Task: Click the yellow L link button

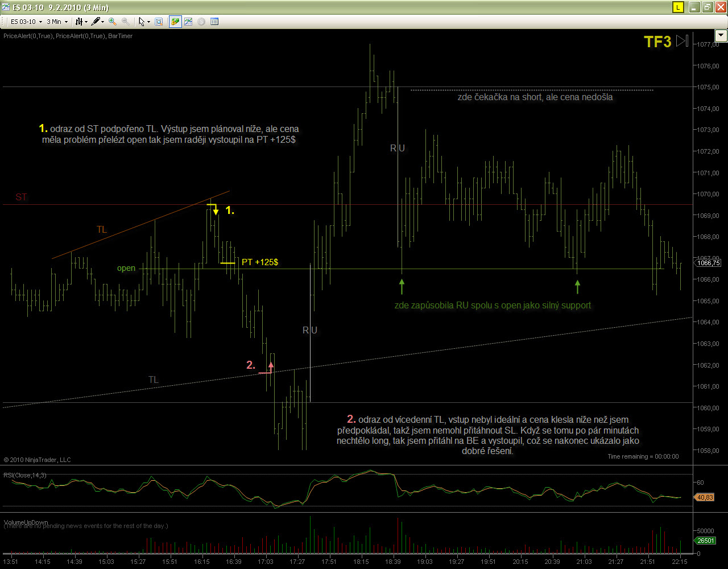Action: click(x=678, y=7)
